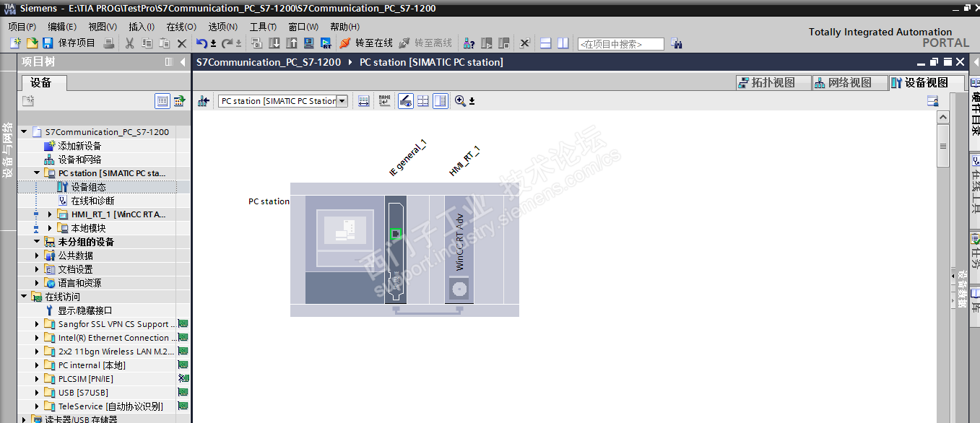The width and height of the screenshot is (980, 423).
Task: Select 设备和网络 in project tree
Action: [x=79, y=160]
